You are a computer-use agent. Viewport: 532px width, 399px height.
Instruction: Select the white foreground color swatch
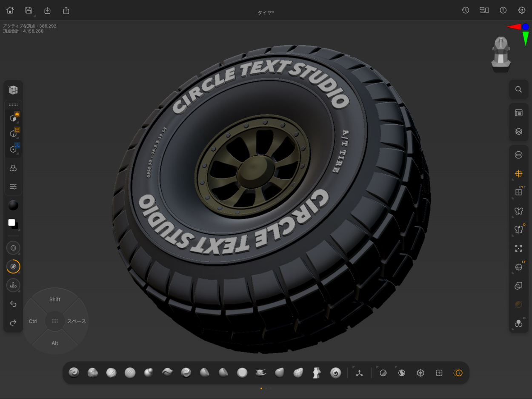11,223
